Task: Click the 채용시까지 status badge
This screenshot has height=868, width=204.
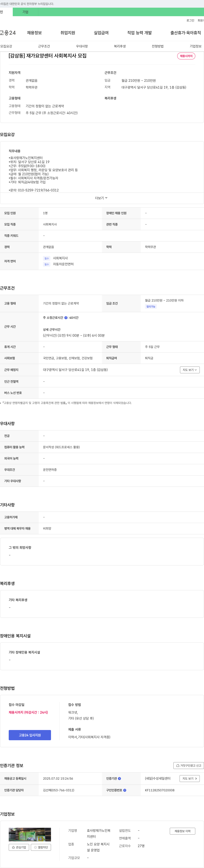Action: click(186, 56)
